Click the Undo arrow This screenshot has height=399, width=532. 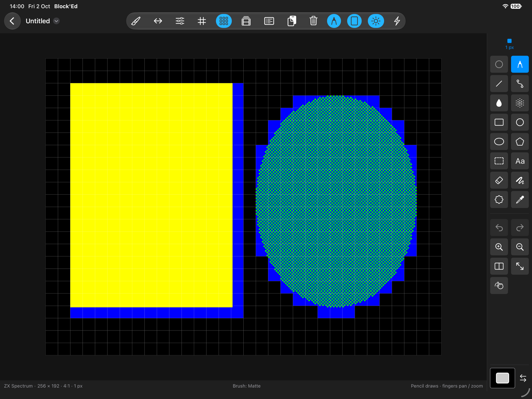tap(499, 227)
